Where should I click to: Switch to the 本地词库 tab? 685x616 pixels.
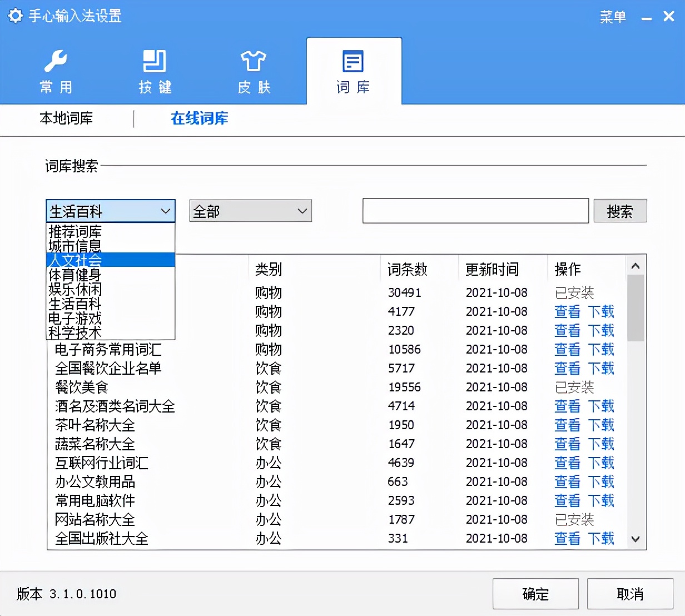[x=66, y=118]
